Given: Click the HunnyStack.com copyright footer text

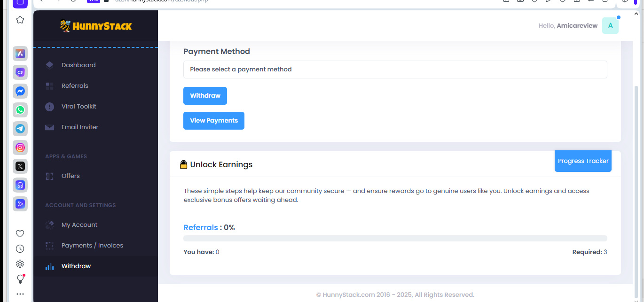Looking at the screenshot, I should coord(395,295).
